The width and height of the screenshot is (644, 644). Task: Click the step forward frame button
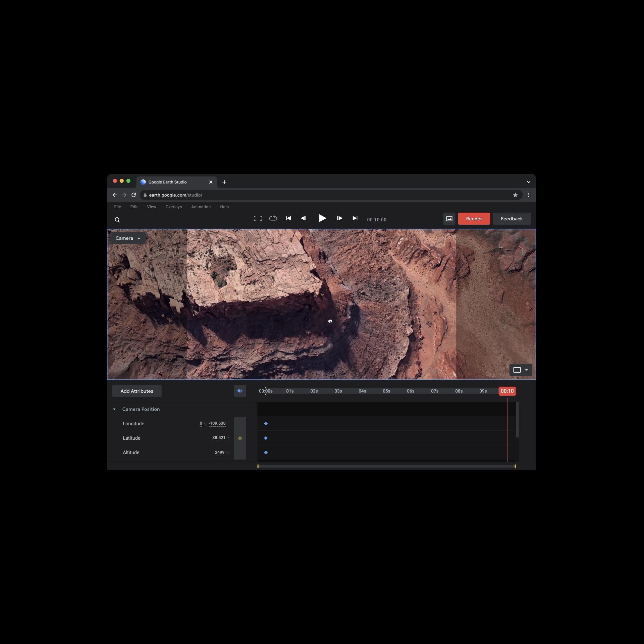[x=338, y=218]
